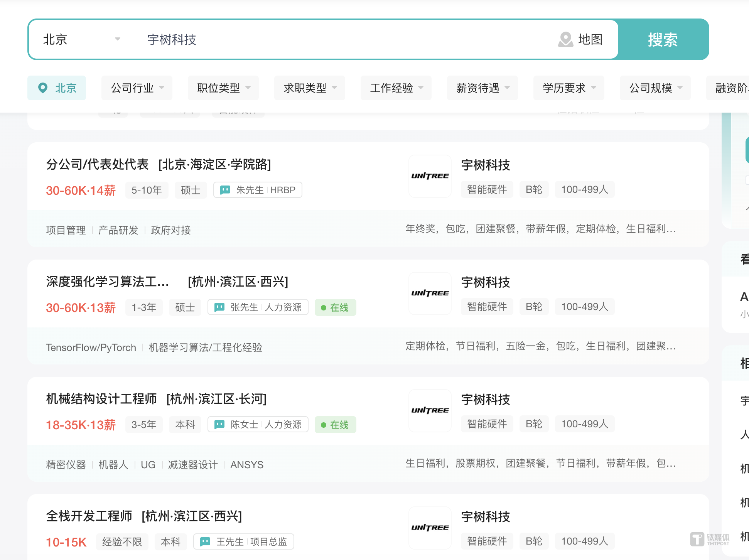This screenshot has height=560, width=749.
Task: Expand the 薪资待遇 filter dropdown
Action: (482, 88)
